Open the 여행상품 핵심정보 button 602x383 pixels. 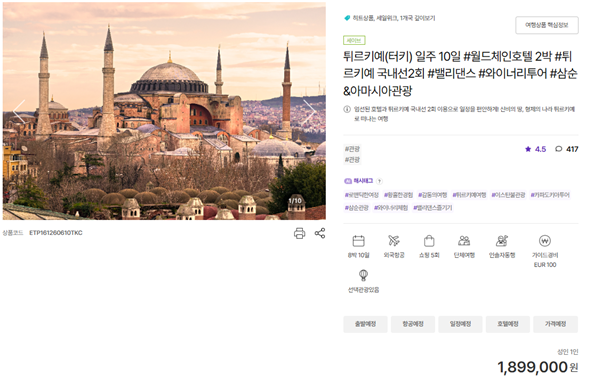click(x=547, y=25)
